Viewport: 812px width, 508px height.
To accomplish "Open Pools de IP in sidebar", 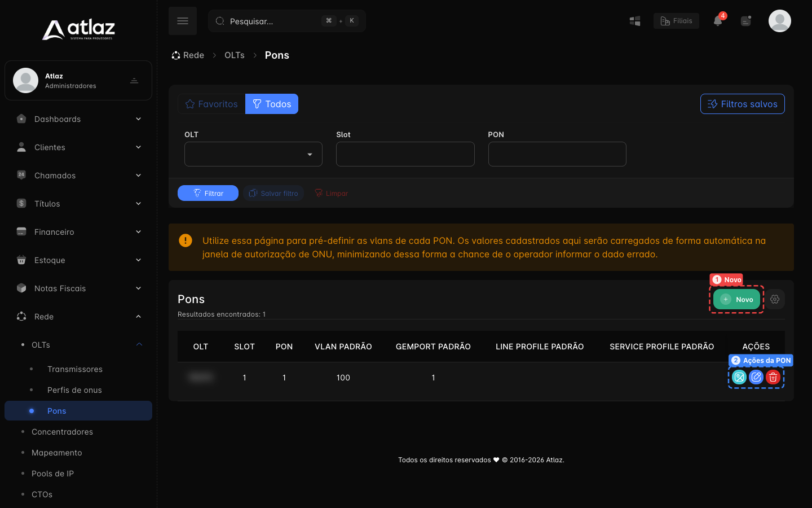I will [x=52, y=474].
